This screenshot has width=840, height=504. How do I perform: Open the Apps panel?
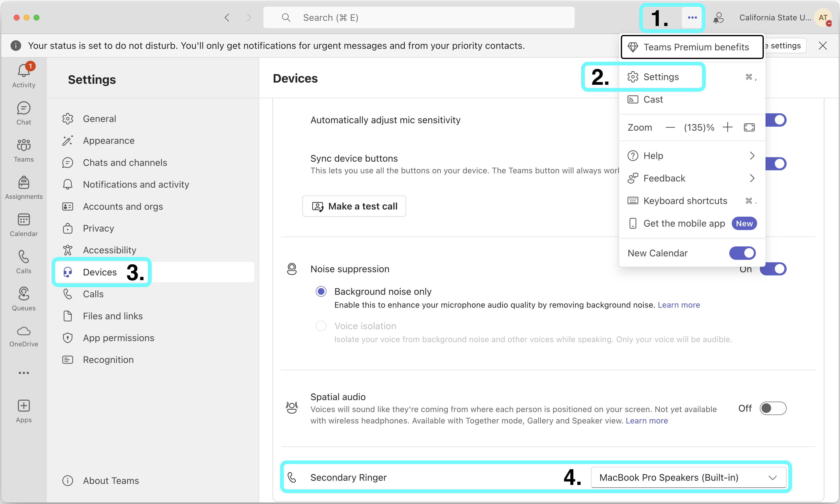point(23,411)
